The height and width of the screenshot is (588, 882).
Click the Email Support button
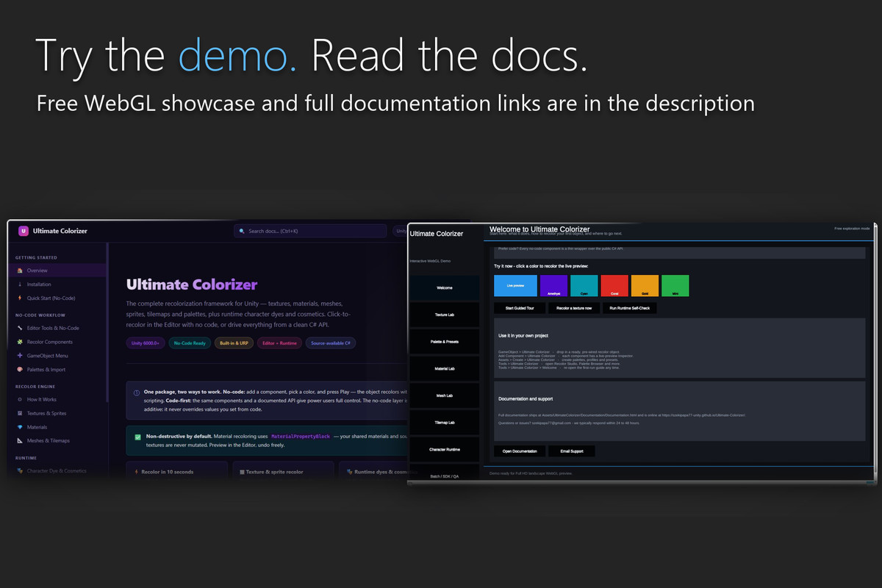(571, 451)
